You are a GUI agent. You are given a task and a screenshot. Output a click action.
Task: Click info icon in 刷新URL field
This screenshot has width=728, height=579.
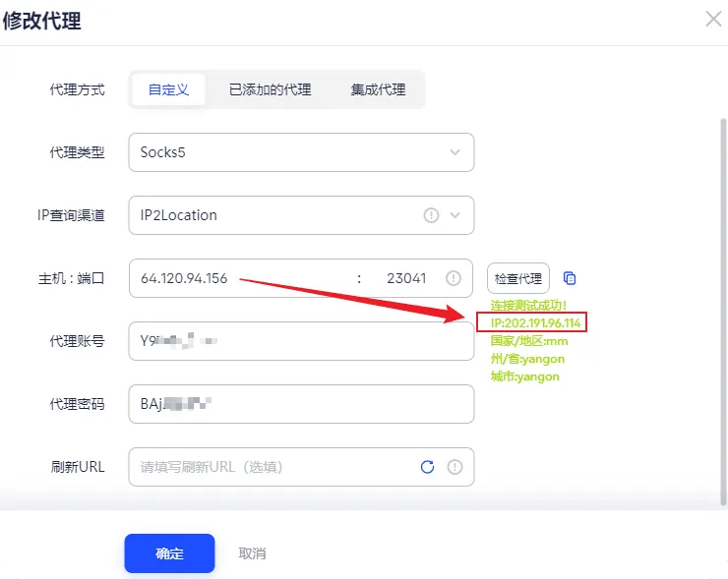pos(455,467)
